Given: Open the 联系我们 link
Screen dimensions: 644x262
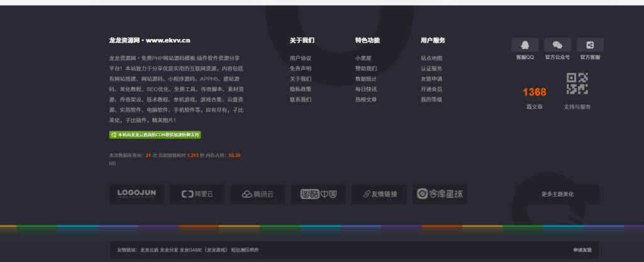Looking at the screenshot, I should pyautogui.click(x=301, y=99).
